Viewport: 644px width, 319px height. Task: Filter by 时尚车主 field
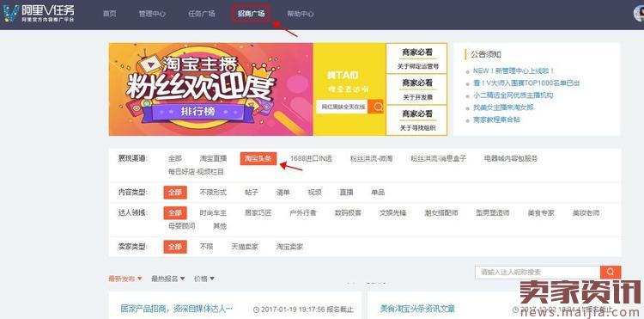[213, 213]
